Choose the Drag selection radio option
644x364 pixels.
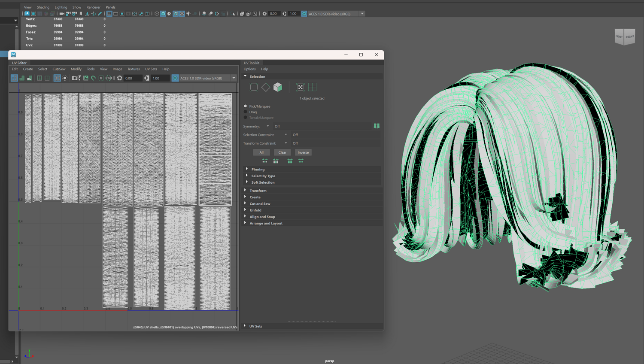[246, 112]
